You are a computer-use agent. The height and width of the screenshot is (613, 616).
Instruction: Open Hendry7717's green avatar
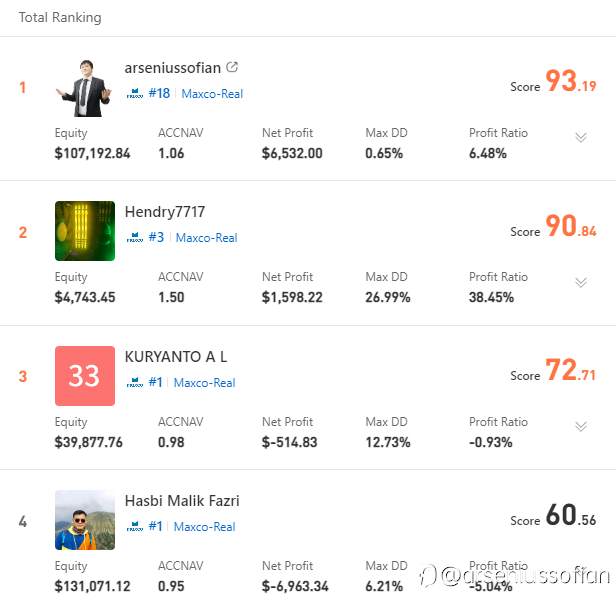pyautogui.click(x=85, y=231)
